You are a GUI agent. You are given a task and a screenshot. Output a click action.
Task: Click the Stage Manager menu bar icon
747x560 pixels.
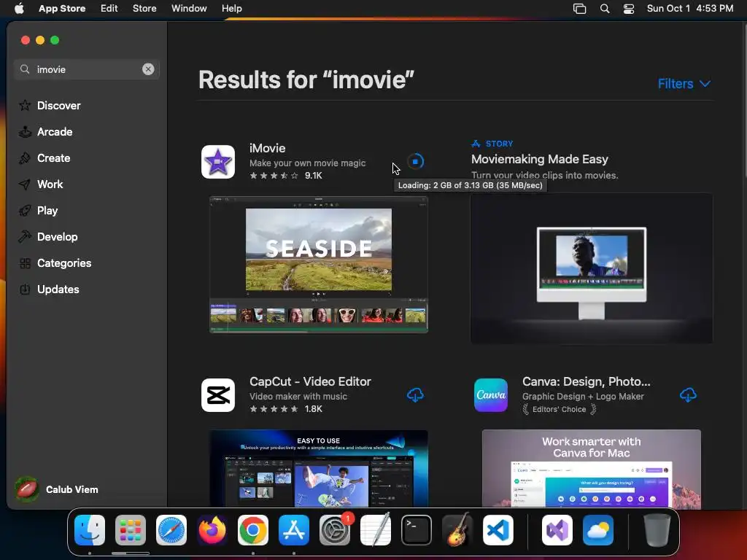[x=579, y=9]
